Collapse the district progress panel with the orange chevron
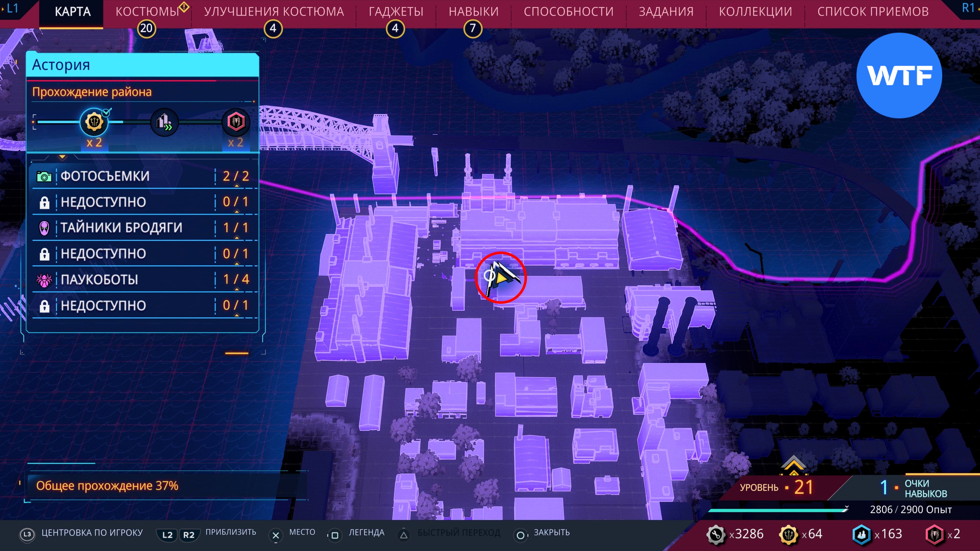 pyautogui.click(x=62, y=157)
